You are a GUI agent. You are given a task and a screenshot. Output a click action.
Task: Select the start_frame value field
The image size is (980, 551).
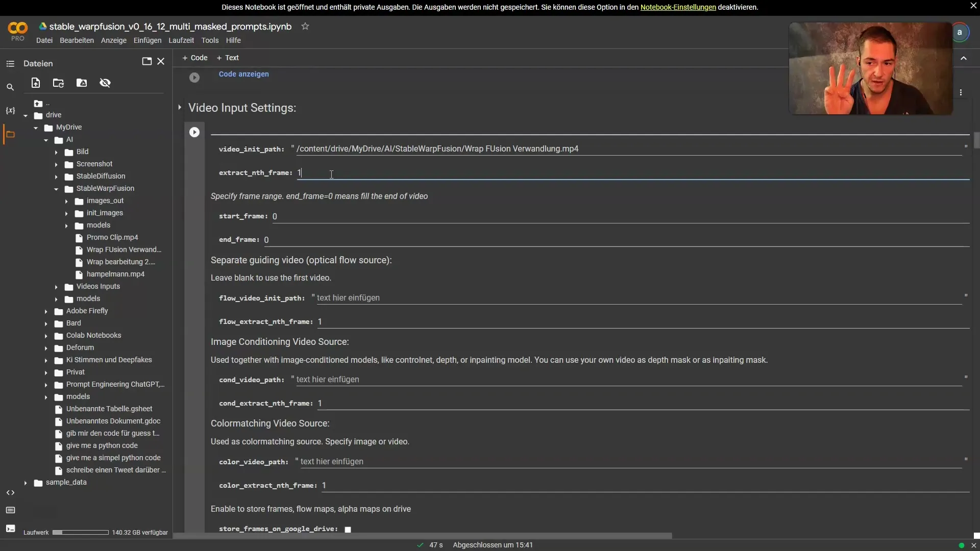pos(276,216)
